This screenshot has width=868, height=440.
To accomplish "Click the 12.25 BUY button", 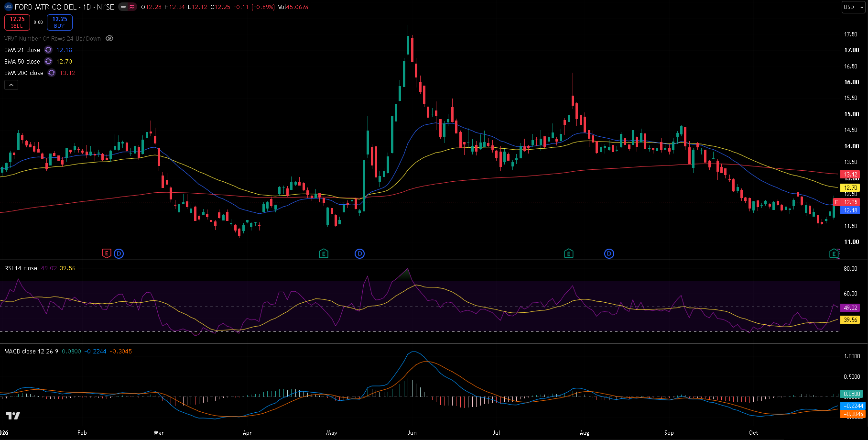I will tap(60, 22).
